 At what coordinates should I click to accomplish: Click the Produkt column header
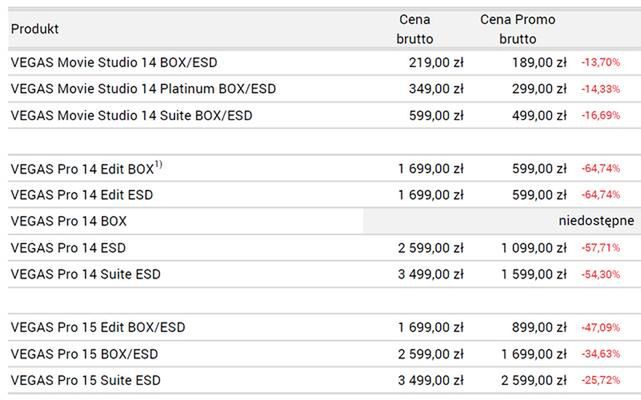click(35, 29)
